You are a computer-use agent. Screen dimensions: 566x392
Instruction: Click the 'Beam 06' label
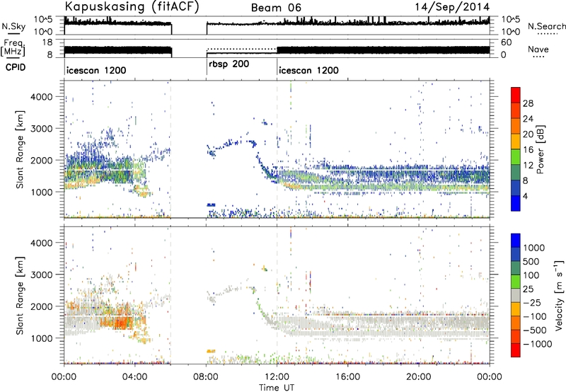276,8
